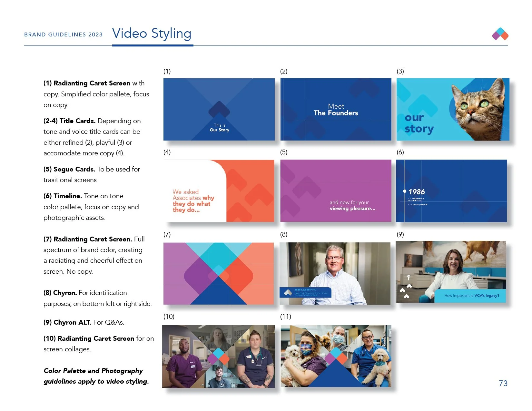
Task: Click the '(2-4) Title Cards.' heading
Action: point(69,121)
